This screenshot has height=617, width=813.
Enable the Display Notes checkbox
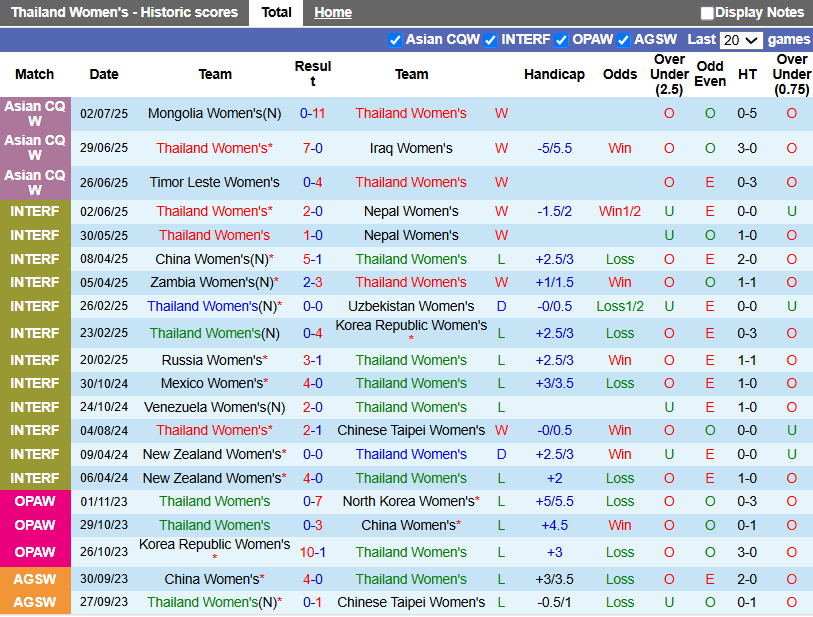click(x=707, y=13)
